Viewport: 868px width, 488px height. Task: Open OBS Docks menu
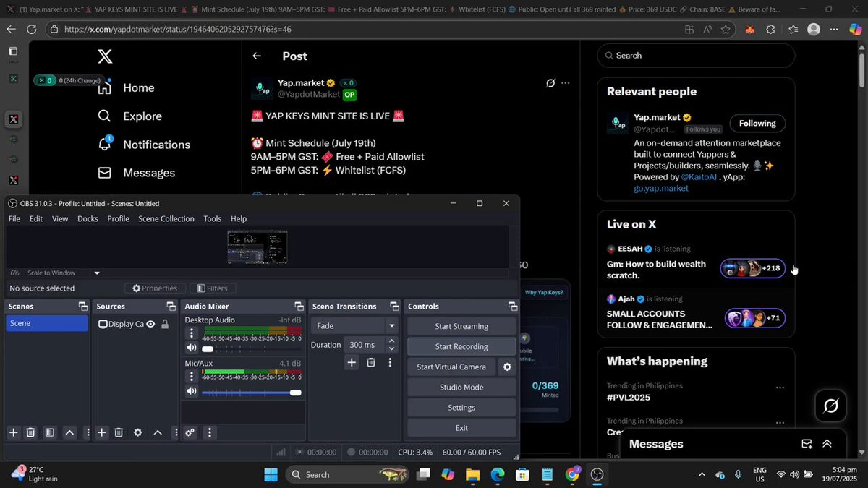[88, 218]
